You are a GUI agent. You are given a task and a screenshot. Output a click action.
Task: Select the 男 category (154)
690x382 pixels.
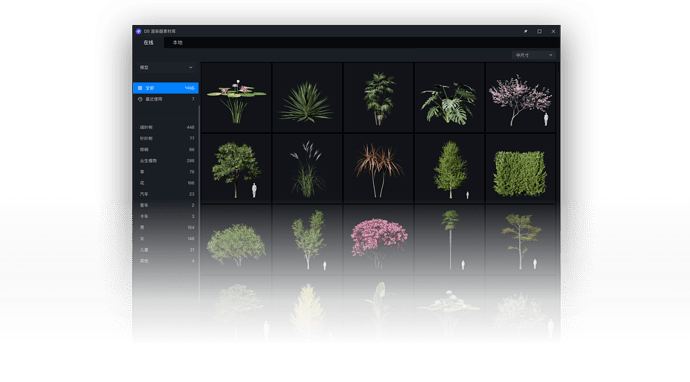[166, 228]
